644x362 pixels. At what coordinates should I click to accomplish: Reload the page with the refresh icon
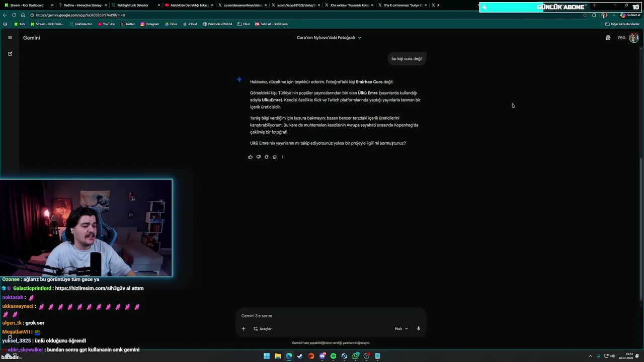coord(14,15)
